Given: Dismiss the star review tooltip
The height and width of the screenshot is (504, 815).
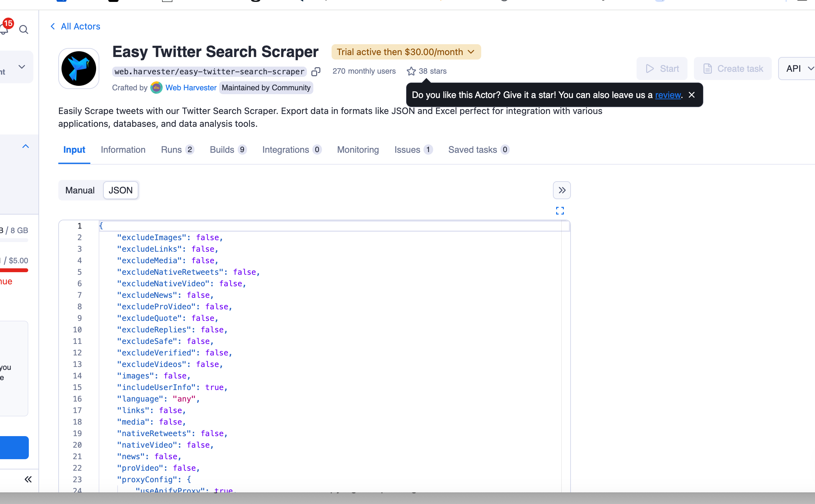Looking at the screenshot, I should tap(692, 95).
